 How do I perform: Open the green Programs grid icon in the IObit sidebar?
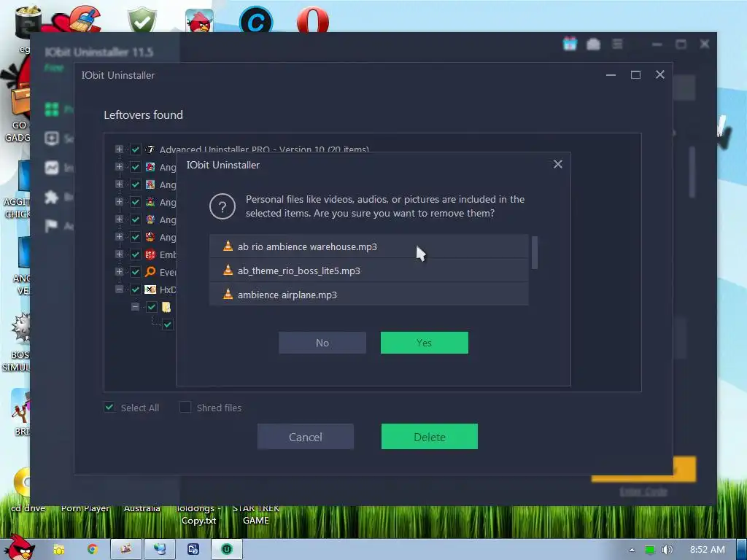52,109
